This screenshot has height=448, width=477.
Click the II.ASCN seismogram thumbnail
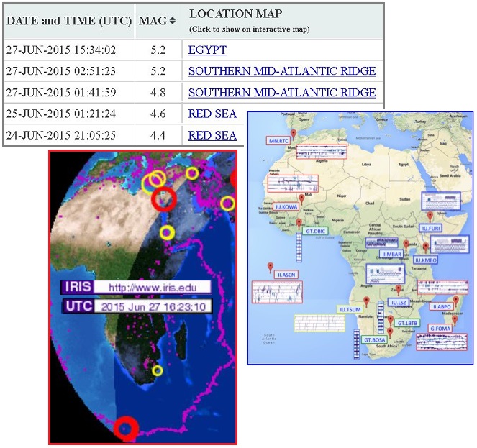278,292
